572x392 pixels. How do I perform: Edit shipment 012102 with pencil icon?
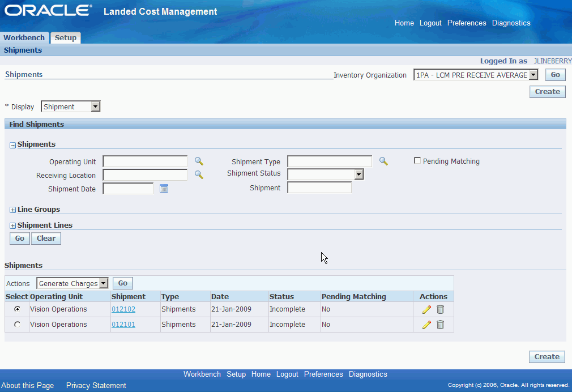(x=426, y=309)
